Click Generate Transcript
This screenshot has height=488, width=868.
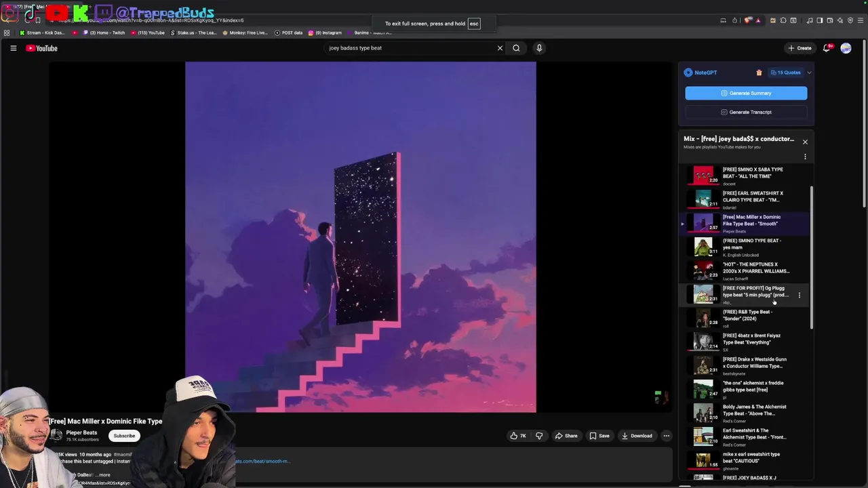coord(746,112)
